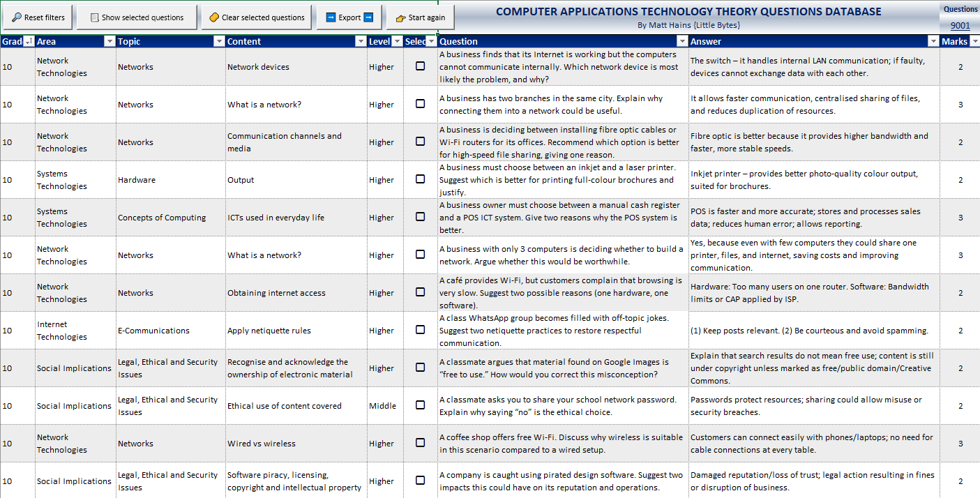Image resolution: width=980 pixels, height=498 pixels.
Task: Click the sort indicator on the Grade header
Action: pos(28,41)
